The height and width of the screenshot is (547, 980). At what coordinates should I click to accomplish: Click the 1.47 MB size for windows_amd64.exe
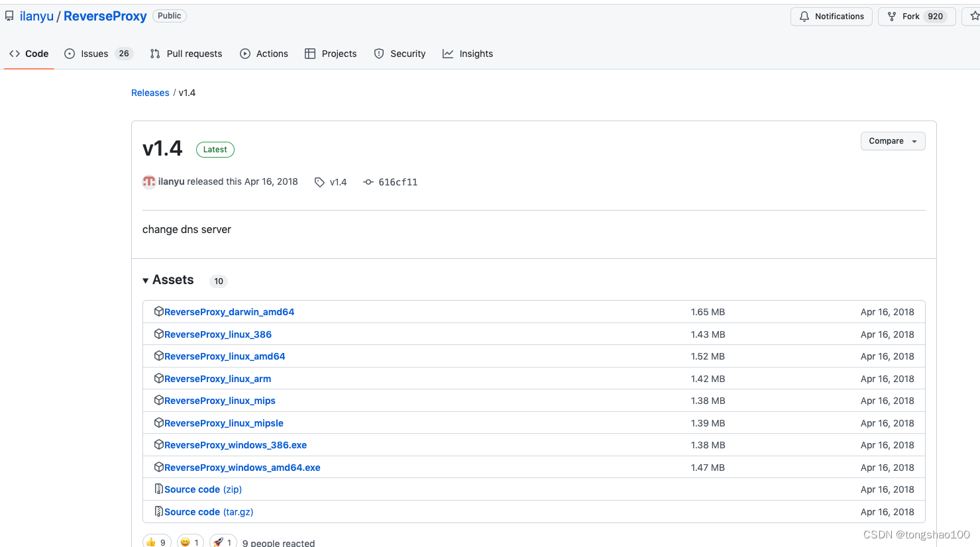click(708, 468)
